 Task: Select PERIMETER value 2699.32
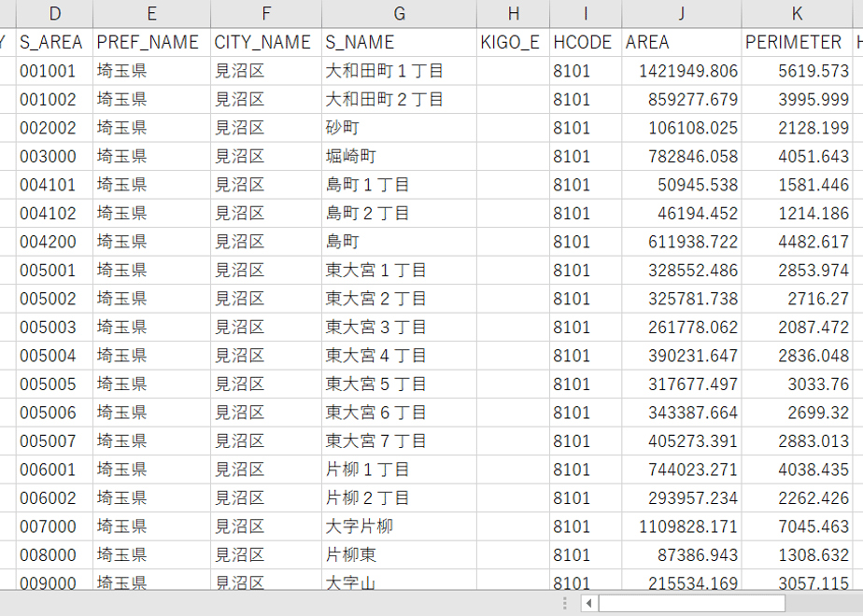point(797,413)
